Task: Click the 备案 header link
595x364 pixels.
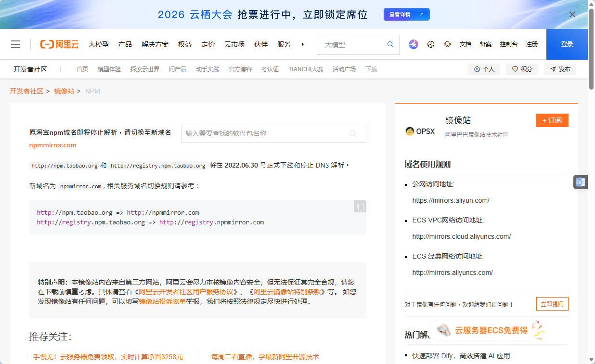Action: (486, 44)
